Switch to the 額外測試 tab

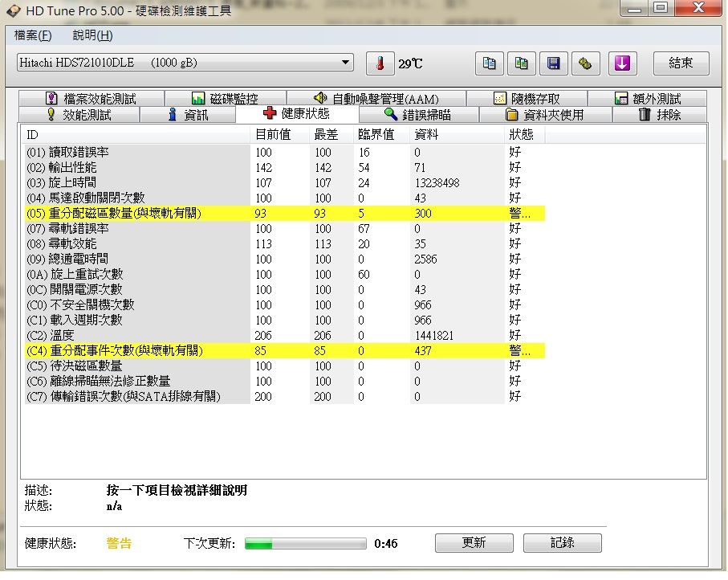coord(648,99)
